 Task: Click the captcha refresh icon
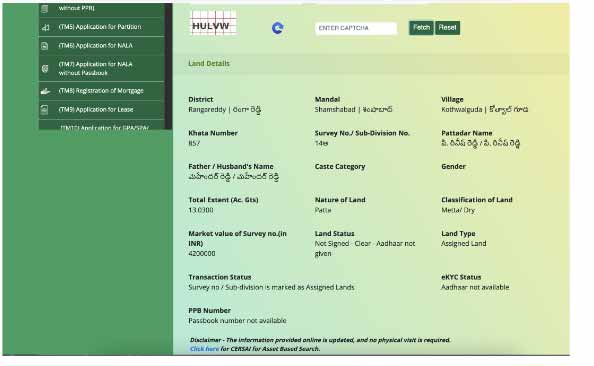[278, 28]
